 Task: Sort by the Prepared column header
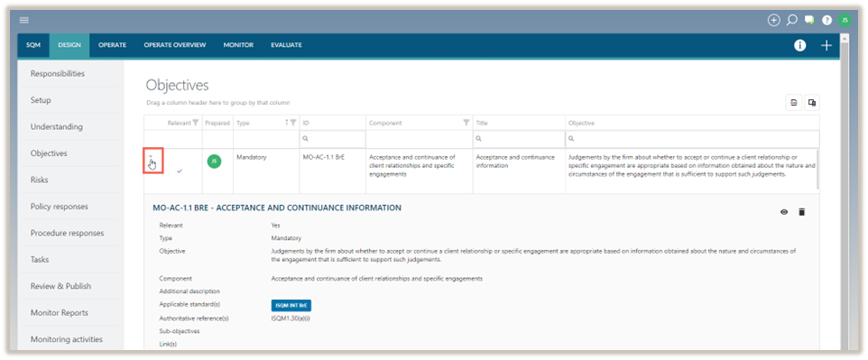click(217, 123)
